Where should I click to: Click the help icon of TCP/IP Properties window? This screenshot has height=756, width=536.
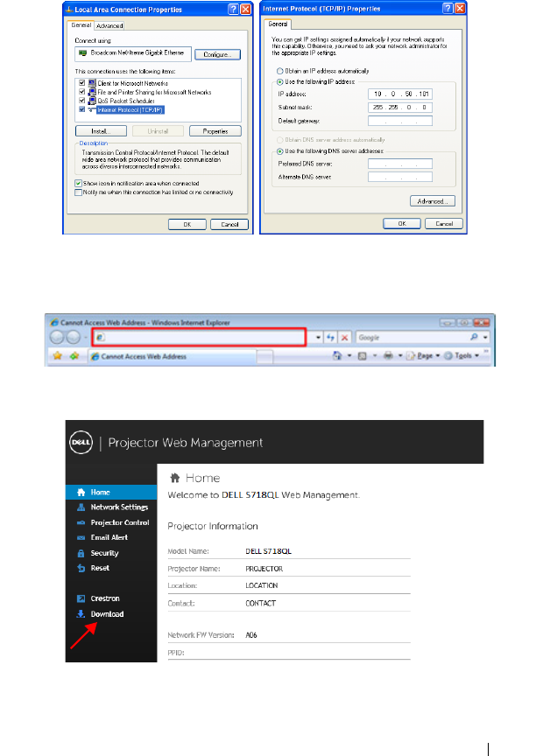click(x=448, y=8)
